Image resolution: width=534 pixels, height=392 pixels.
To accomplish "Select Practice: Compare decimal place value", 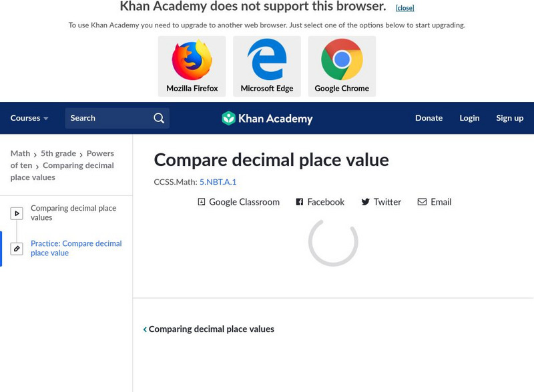I will pos(76,248).
